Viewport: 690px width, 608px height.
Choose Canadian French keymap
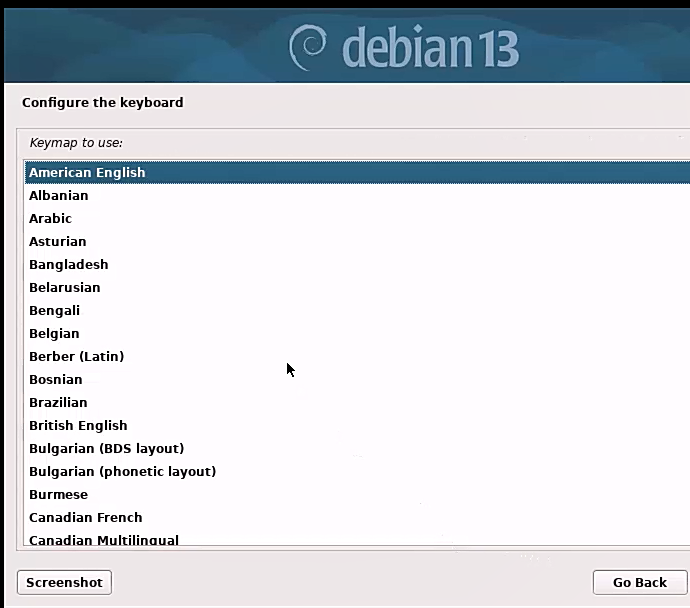tap(85, 517)
